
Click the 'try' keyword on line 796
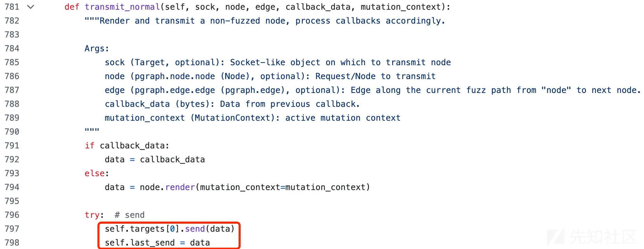point(92,215)
